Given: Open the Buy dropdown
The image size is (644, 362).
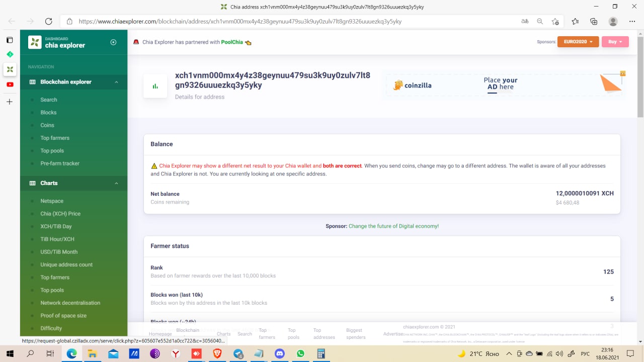Looking at the screenshot, I should pyautogui.click(x=615, y=42).
